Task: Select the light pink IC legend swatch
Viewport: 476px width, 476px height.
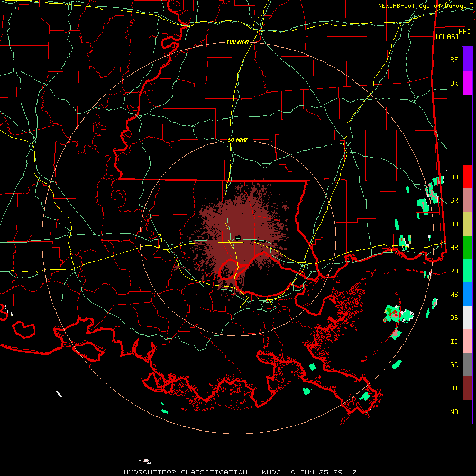Action: point(467,341)
